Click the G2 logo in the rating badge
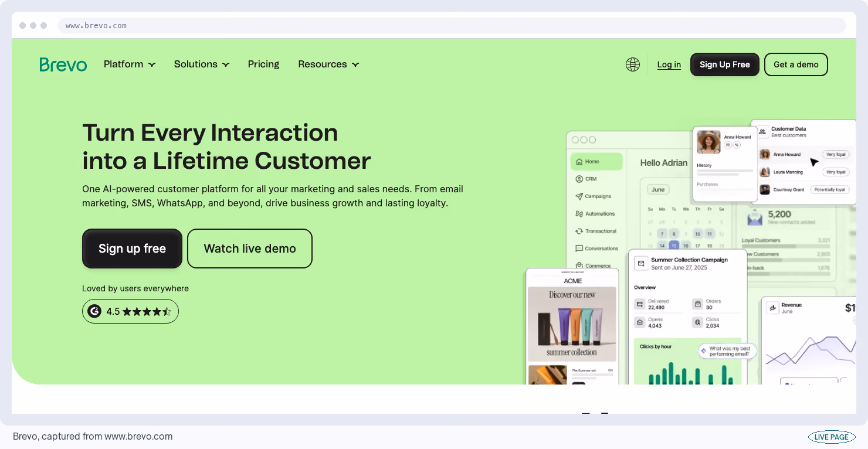The width and height of the screenshot is (868, 449). click(x=94, y=311)
